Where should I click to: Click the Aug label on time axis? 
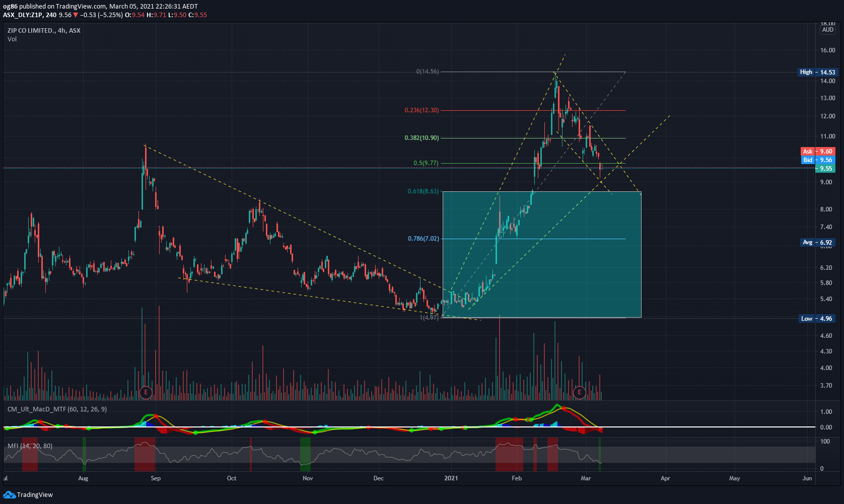click(x=83, y=478)
